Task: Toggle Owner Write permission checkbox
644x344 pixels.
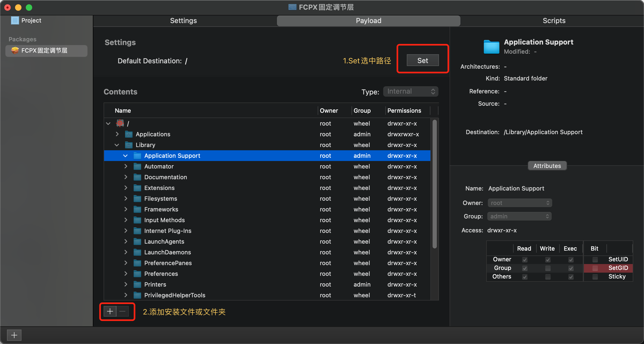Action: point(548,260)
